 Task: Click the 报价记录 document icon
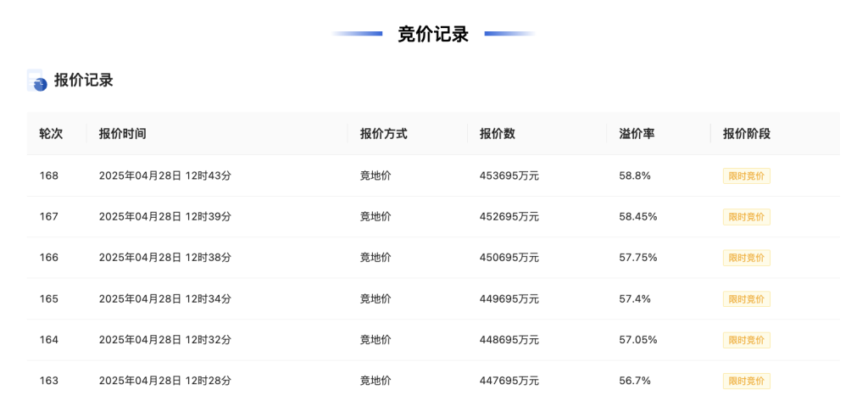[37, 81]
